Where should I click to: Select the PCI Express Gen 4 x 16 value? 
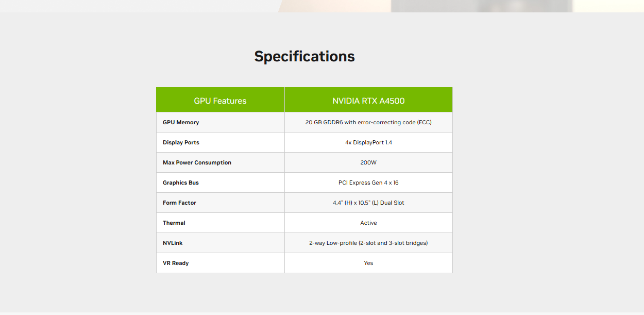pyautogui.click(x=368, y=183)
